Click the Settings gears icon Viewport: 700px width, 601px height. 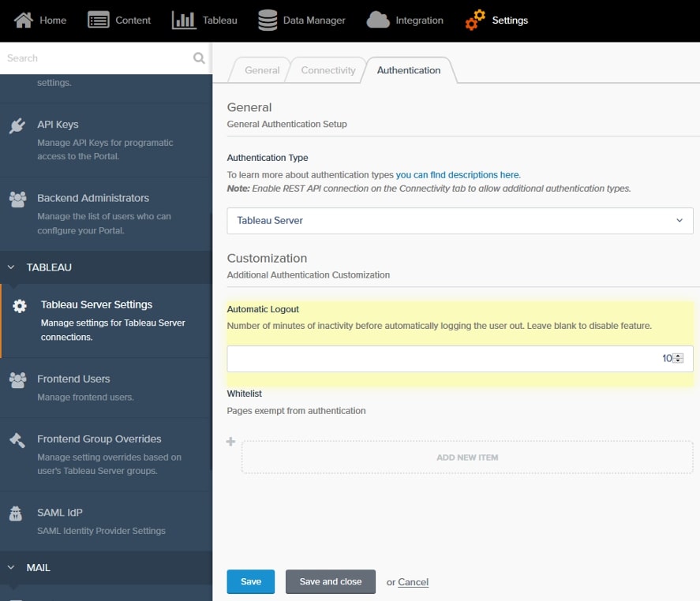(475, 20)
